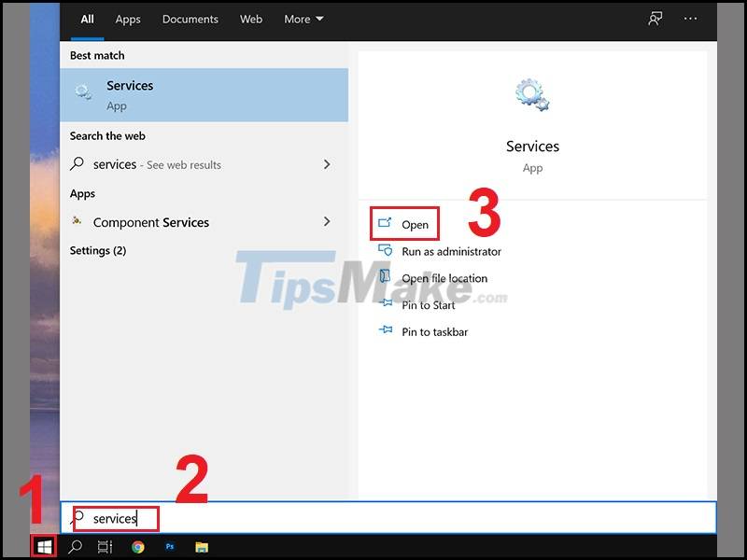The height and width of the screenshot is (560, 747).
Task: Expand the More dropdown in the search header
Action: [x=303, y=19]
